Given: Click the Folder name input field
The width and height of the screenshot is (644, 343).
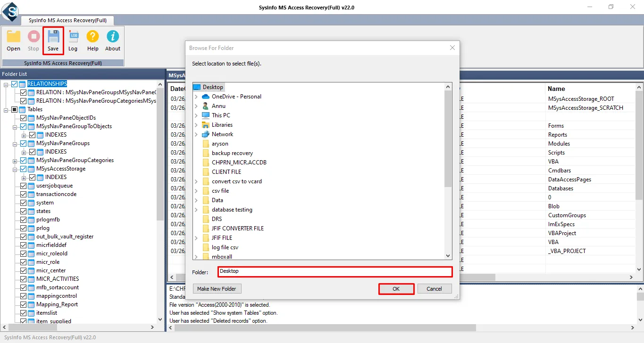Looking at the screenshot, I should [335, 271].
